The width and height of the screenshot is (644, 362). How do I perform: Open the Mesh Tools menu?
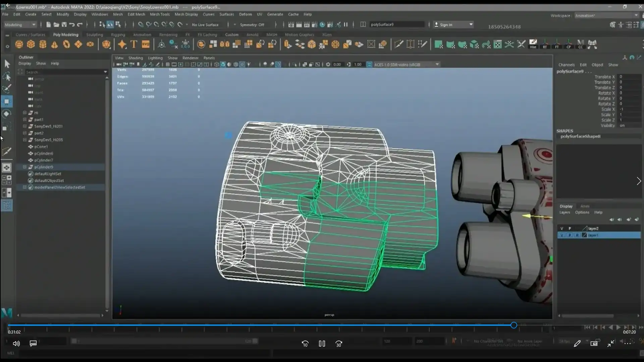160,14
